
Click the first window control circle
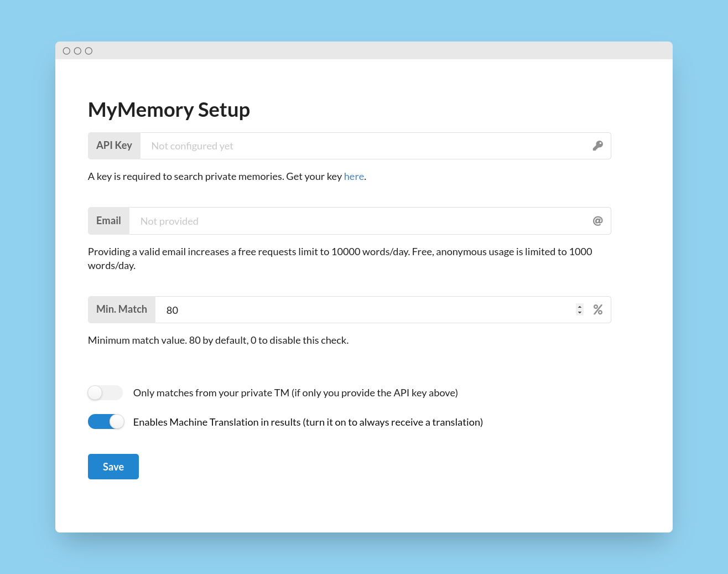(66, 51)
